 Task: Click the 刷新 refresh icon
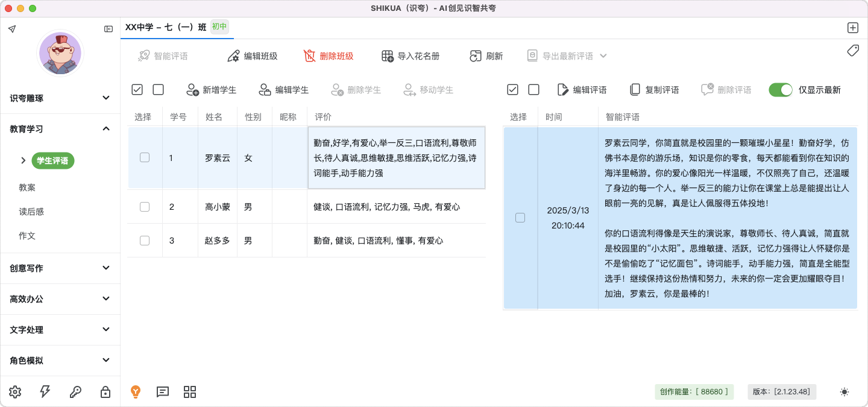476,56
